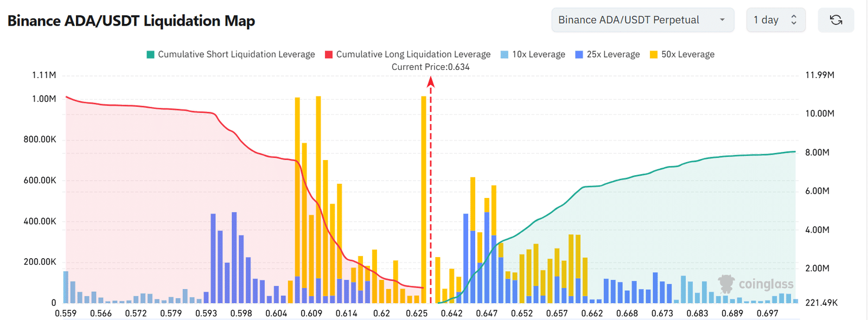This screenshot has width=868, height=320.
Task: Open the Binance ADA/USDT Perpetual dropdown
Action: click(642, 20)
